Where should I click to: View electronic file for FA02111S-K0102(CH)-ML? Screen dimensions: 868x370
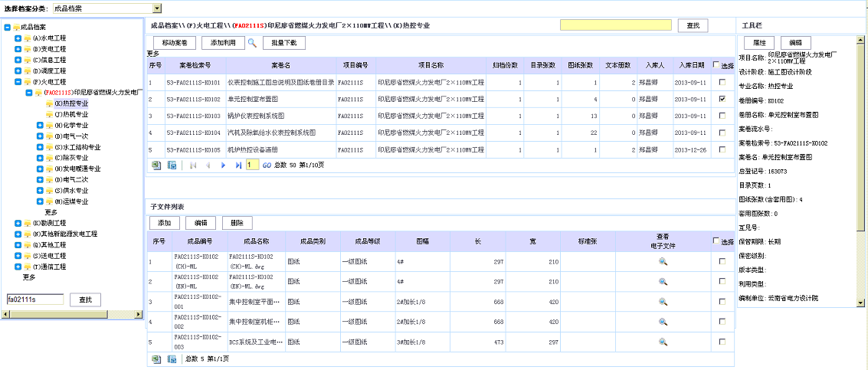pyautogui.click(x=663, y=261)
